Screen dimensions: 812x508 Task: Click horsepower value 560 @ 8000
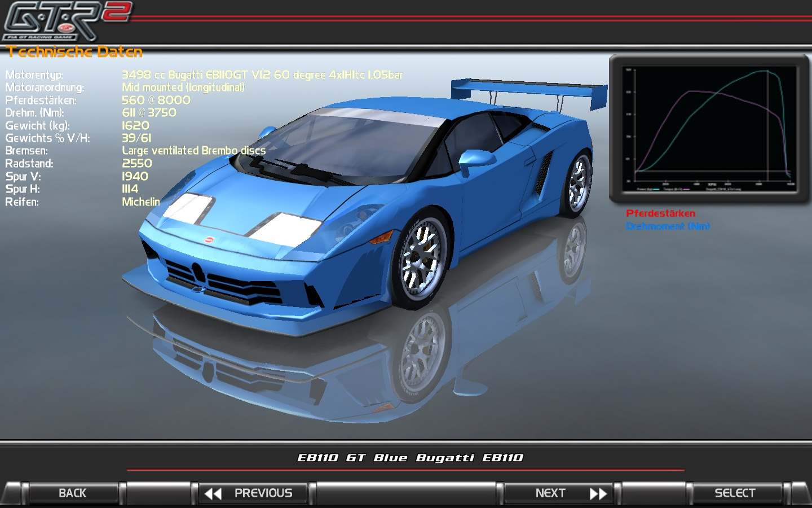[156, 100]
